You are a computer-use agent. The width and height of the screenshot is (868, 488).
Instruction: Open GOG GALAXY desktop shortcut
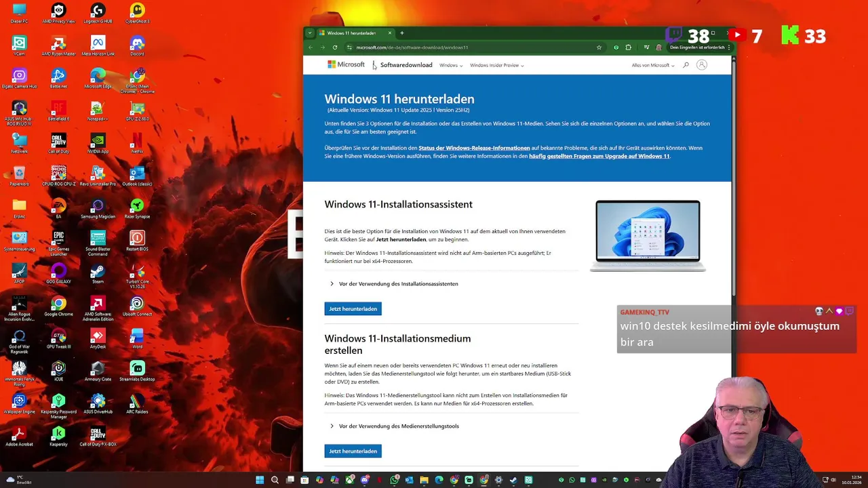pyautogui.click(x=58, y=273)
